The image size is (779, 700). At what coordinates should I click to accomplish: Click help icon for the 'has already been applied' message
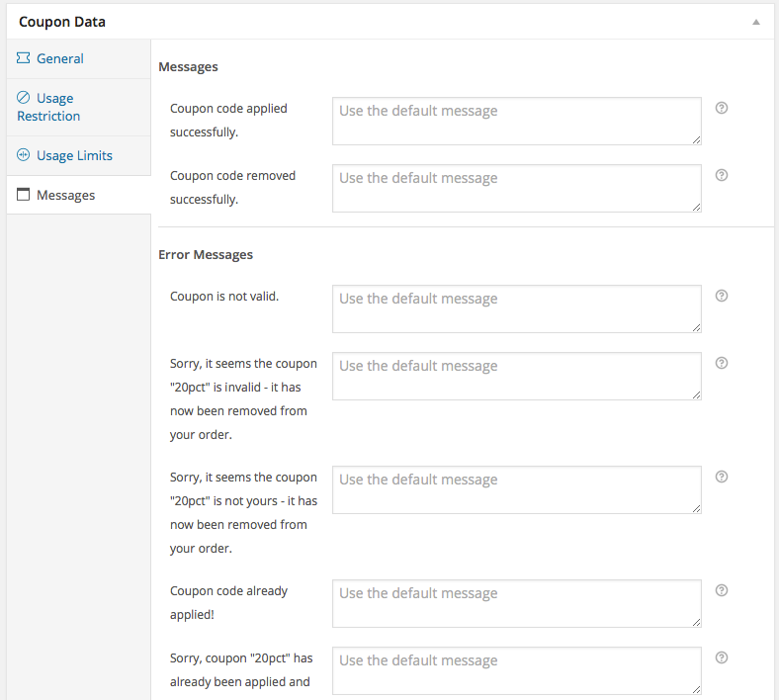pyautogui.click(x=722, y=657)
